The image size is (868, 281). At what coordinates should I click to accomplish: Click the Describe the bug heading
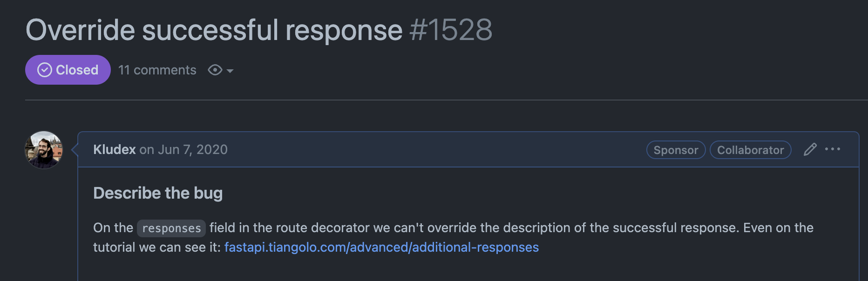pos(158,193)
